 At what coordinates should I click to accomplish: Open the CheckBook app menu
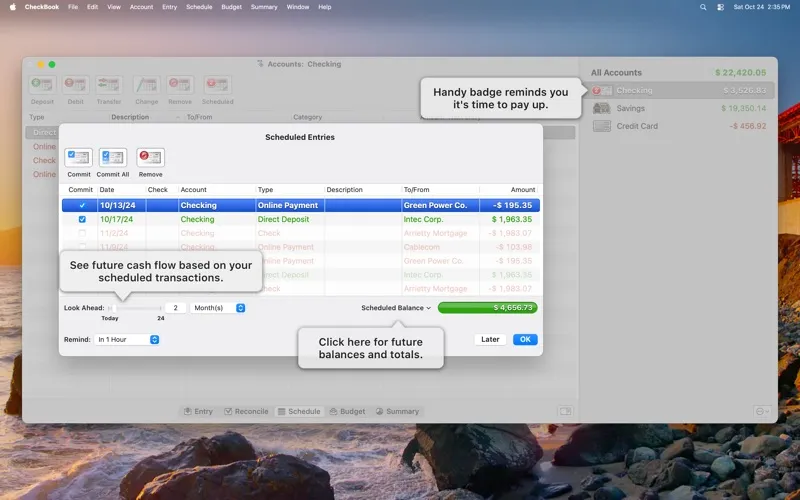(x=42, y=7)
